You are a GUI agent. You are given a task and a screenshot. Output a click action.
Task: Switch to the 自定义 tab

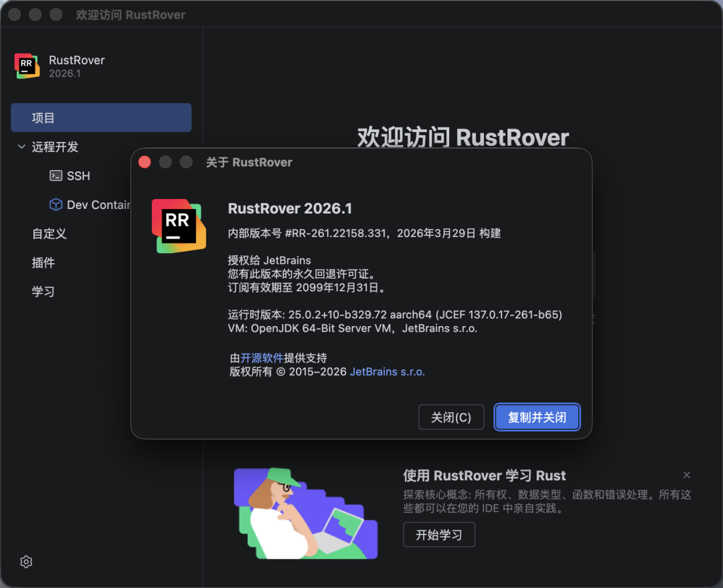(x=50, y=234)
